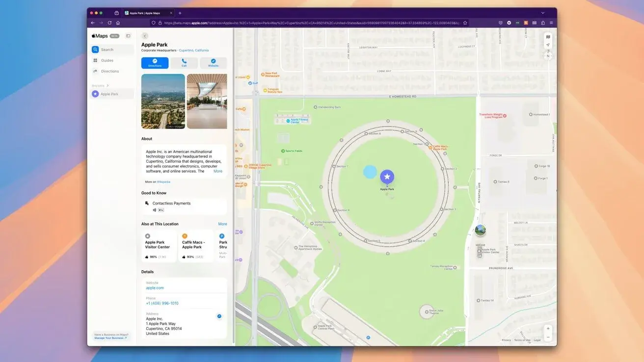Expand About text with More link

point(218,171)
